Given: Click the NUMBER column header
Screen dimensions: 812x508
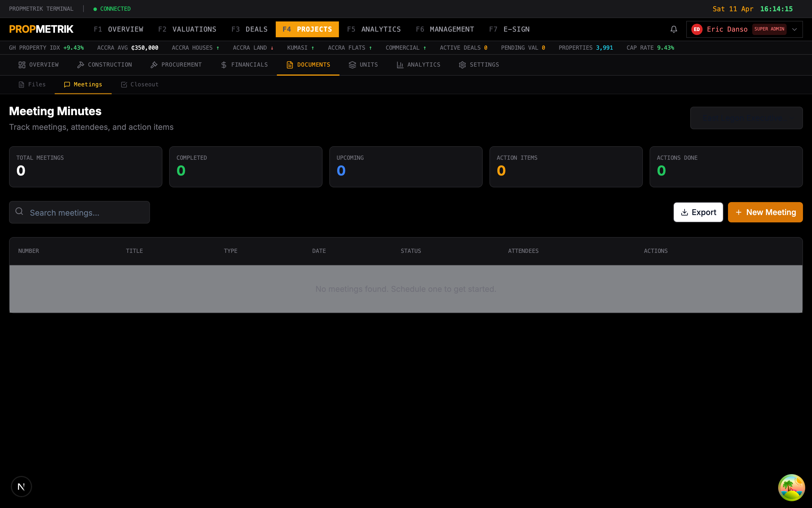Looking at the screenshot, I should (28, 251).
